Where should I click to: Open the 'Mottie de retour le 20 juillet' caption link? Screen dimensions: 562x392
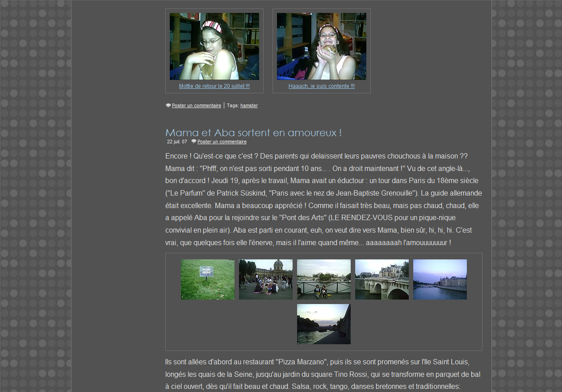coord(214,86)
